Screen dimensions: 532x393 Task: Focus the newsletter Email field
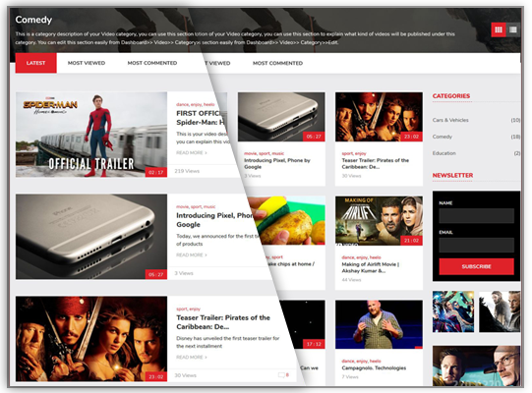coord(476,245)
